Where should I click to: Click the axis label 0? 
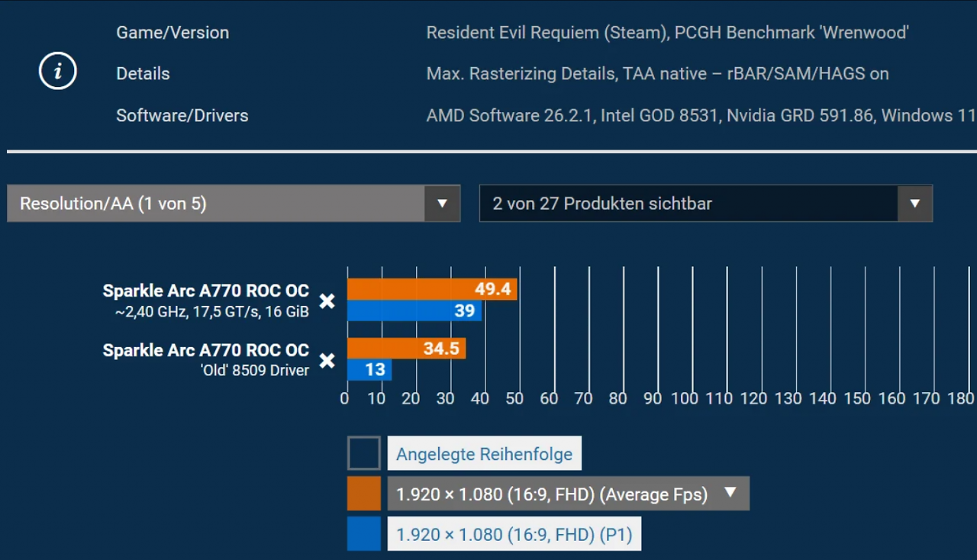345,398
